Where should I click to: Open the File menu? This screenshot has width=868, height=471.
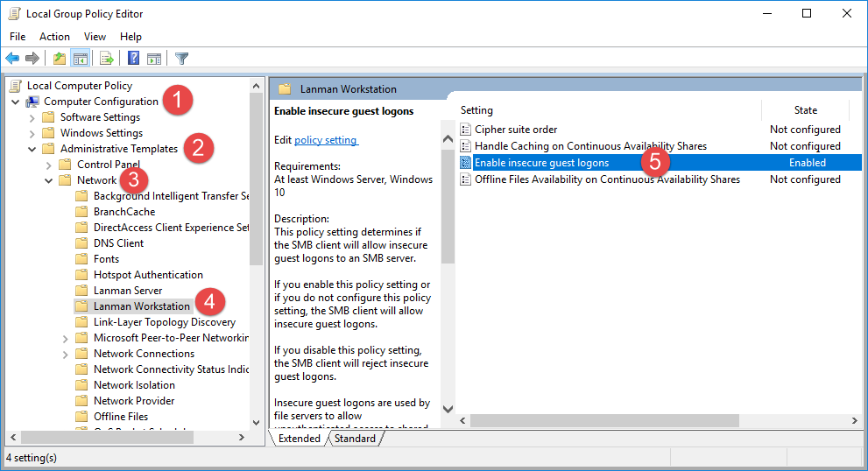pyautogui.click(x=18, y=37)
